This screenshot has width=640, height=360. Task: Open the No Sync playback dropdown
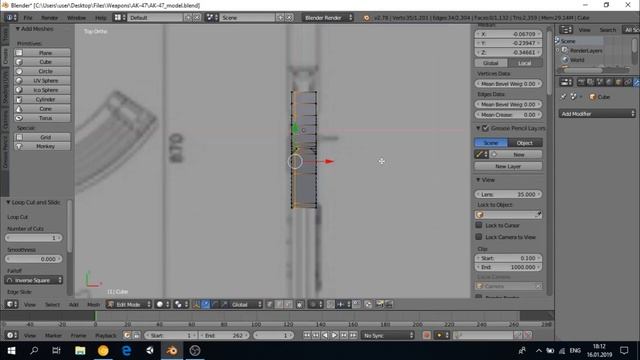click(x=388, y=336)
